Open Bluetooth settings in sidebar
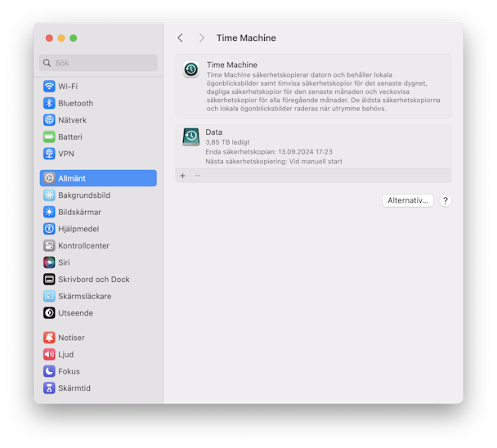Image resolution: width=497 pixels, height=448 pixels. click(98, 103)
